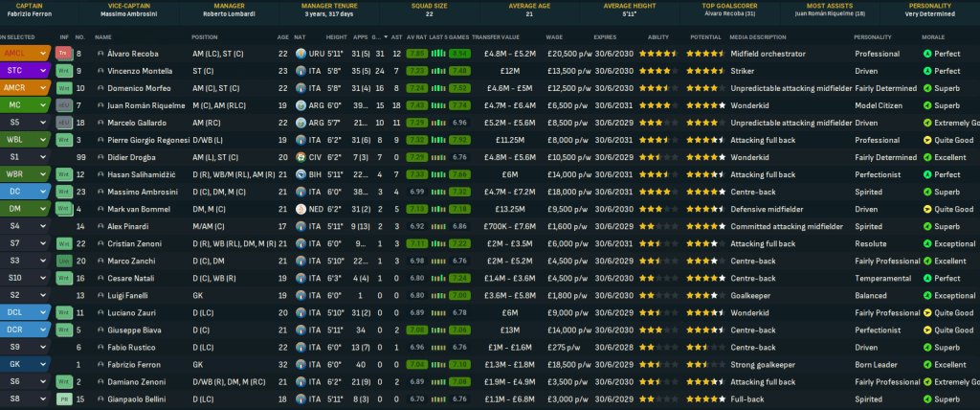Click Mark van Bommel's Quite Good morale icon
The height and width of the screenshot is (410, 980).
(927, 209)
